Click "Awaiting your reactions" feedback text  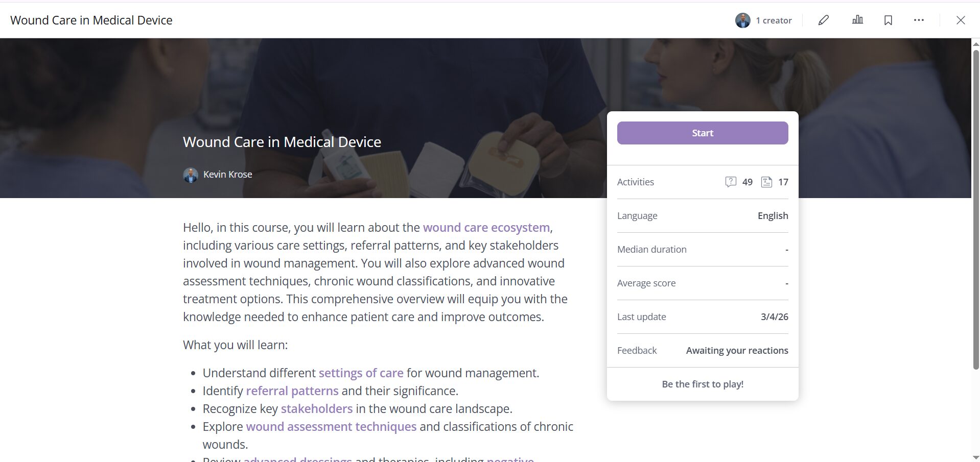[x=737, y=351]
